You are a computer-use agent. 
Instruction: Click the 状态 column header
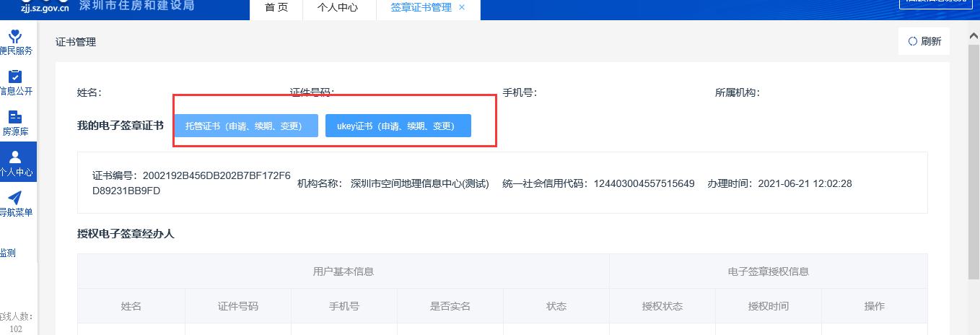tap(556, 306)
